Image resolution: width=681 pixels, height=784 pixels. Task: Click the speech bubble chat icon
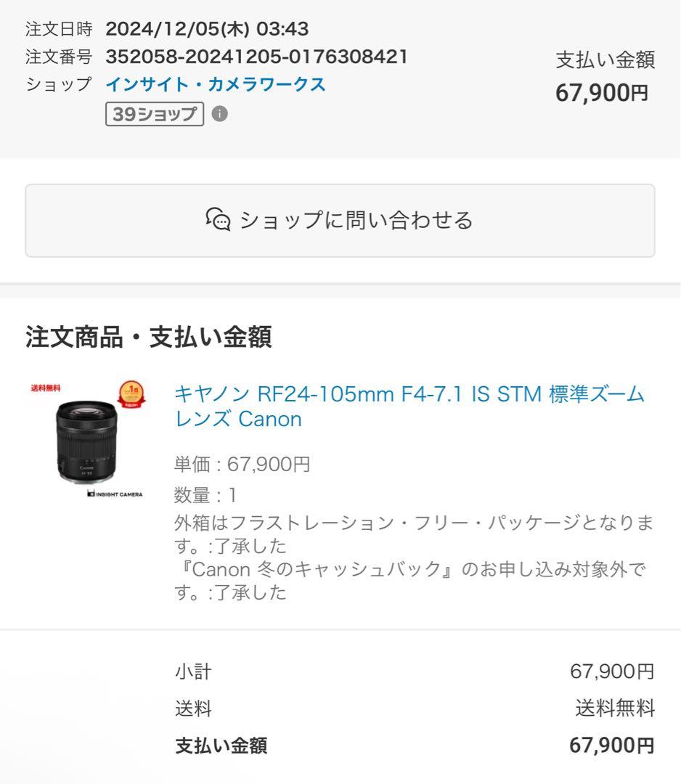218,220
